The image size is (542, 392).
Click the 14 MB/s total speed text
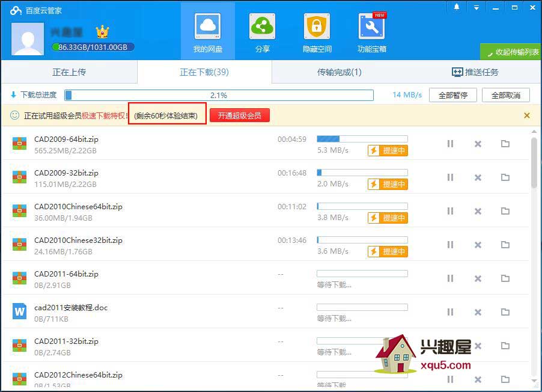407,95
